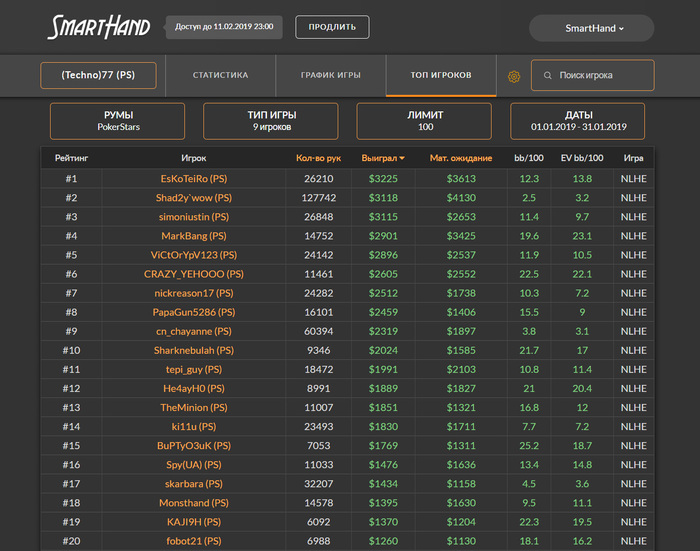Open player CRAZY_YEHOOO (PS)
This screenshot has width=700, height=551.
(194, 274)
